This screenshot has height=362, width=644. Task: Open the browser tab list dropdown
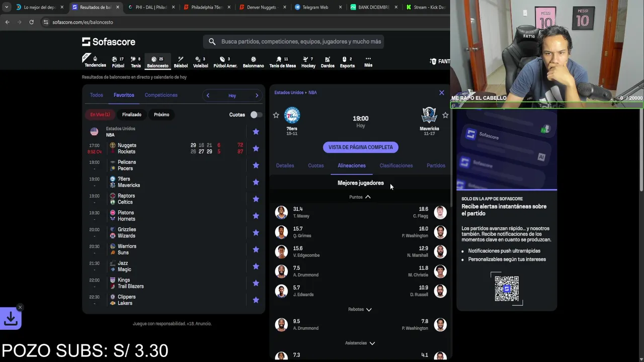point(7,7)
